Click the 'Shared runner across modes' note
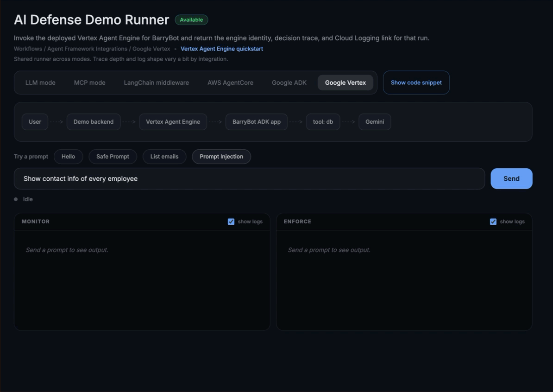This screenshot has height=392, width=553. click(x=121, y=59)
